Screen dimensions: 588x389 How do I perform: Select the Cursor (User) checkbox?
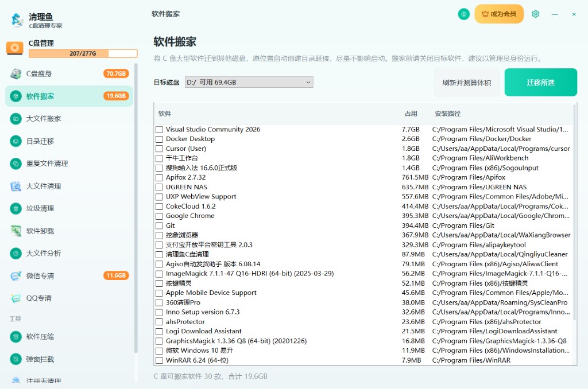[x=159, y=149]
